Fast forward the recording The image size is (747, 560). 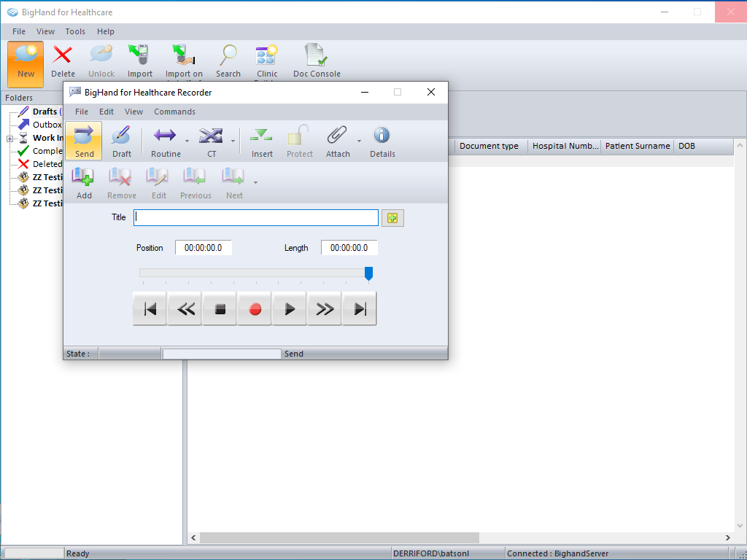(325, 309)
